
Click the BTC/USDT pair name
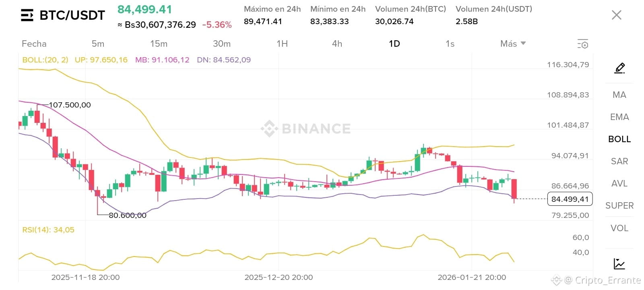72,15
